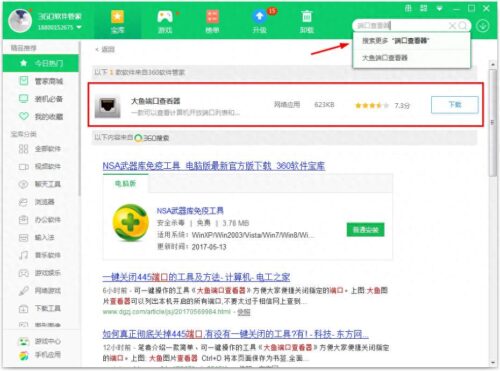This screenshot has height=371, width=500.
Task: Click the 音乐软件 music note icon
Action: click(x=23, y=255)
